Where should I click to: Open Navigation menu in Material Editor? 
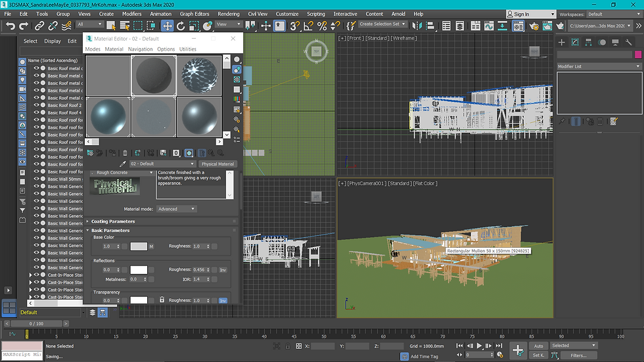140,49
